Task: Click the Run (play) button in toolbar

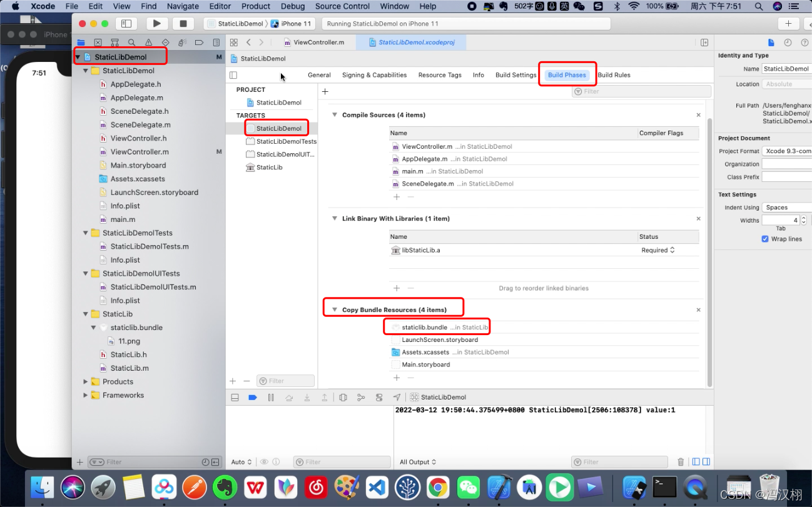Action: (156, 24)
